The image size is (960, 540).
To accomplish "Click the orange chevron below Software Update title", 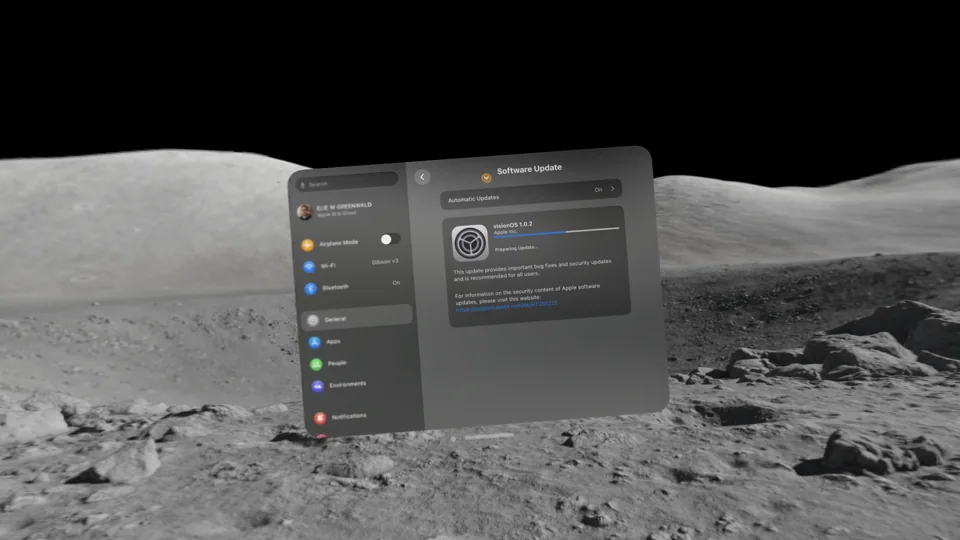I will (486, 178).
